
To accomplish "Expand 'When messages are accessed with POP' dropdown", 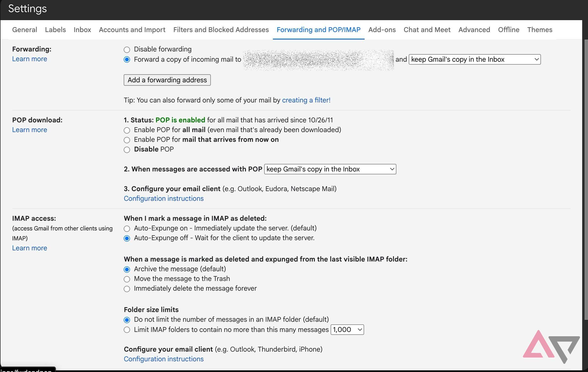I will coord(330,169).
